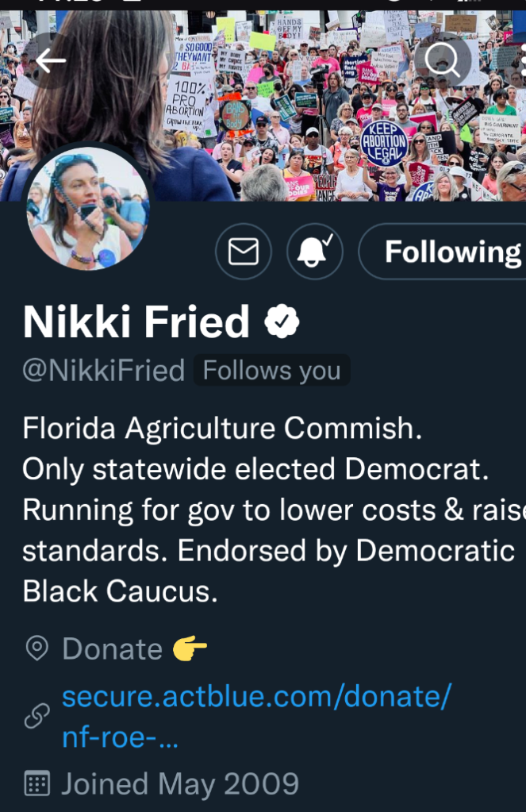The image size is (526, 812).
Task: Open the three-dot more options menu
Action: (x=521, y=60)
